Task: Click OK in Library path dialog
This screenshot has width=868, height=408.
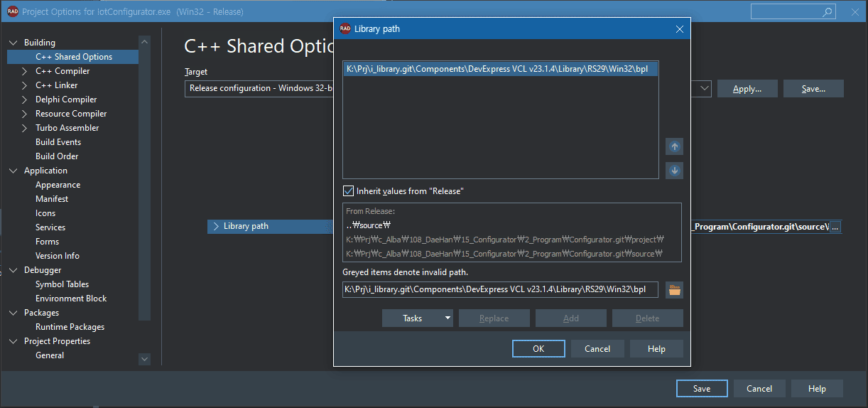Action: click(x=538, y=349)
